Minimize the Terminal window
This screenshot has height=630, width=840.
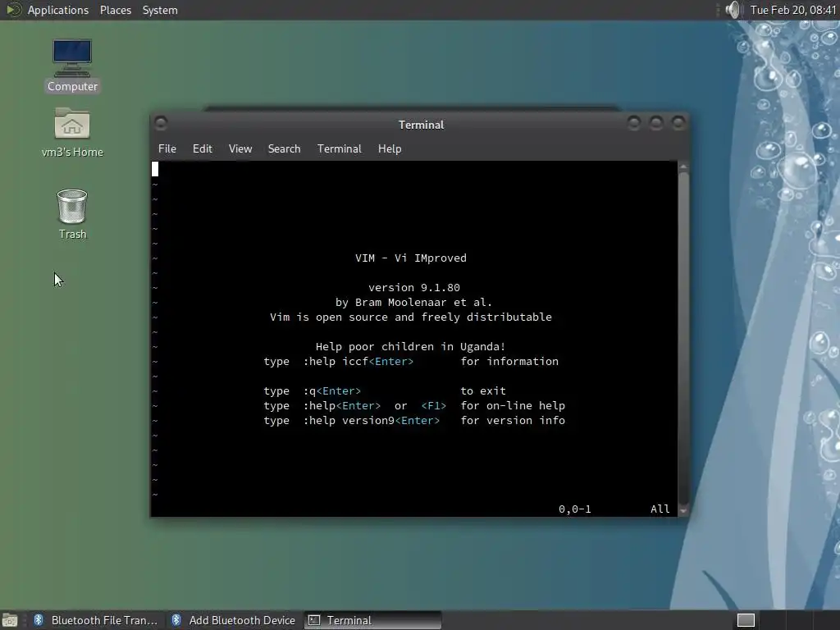634,124
